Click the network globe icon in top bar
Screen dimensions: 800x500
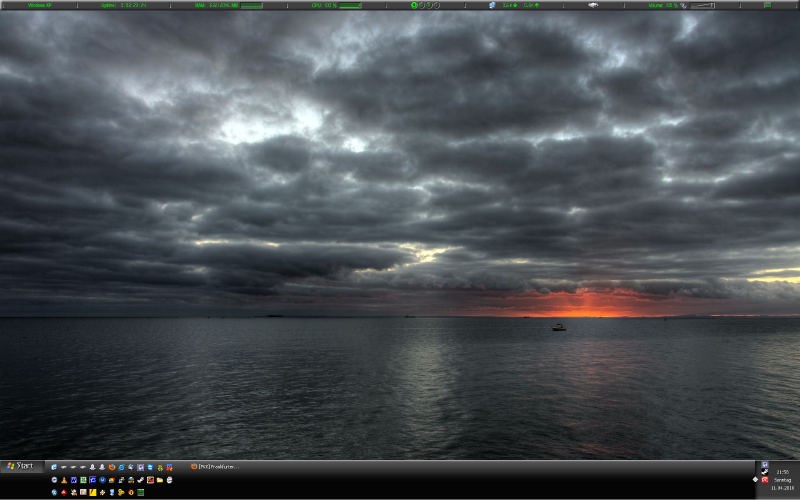tap(492, 5)
